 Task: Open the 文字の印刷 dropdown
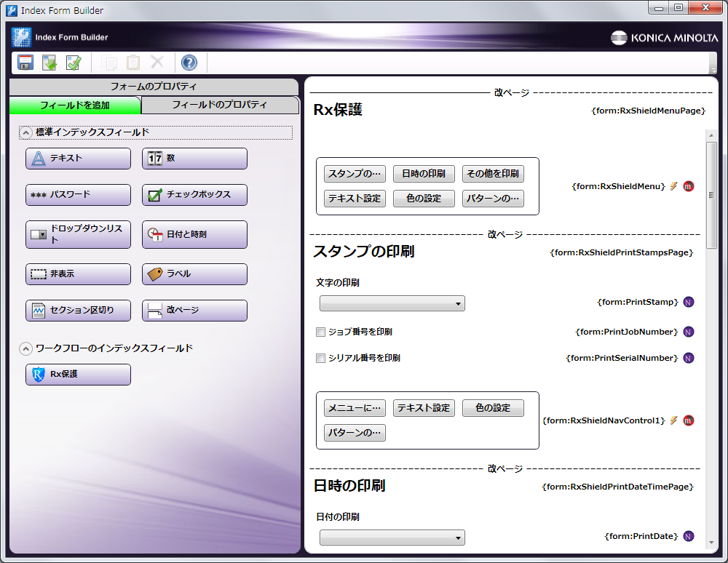[x=392, y=303]
